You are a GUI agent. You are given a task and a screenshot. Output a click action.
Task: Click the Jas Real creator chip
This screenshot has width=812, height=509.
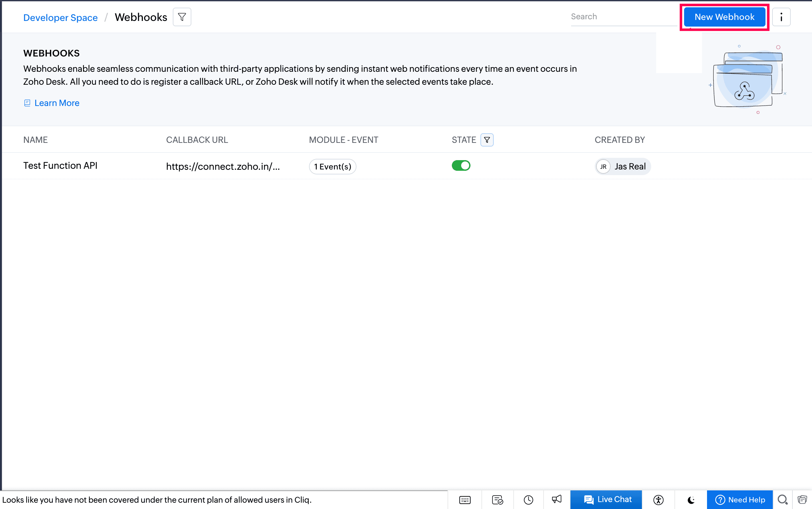623,167
